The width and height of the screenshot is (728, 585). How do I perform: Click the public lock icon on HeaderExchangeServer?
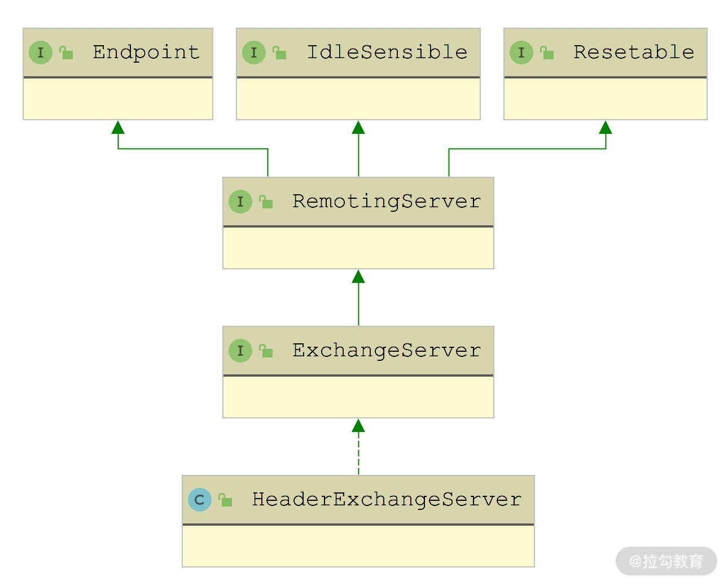point(226,500)
